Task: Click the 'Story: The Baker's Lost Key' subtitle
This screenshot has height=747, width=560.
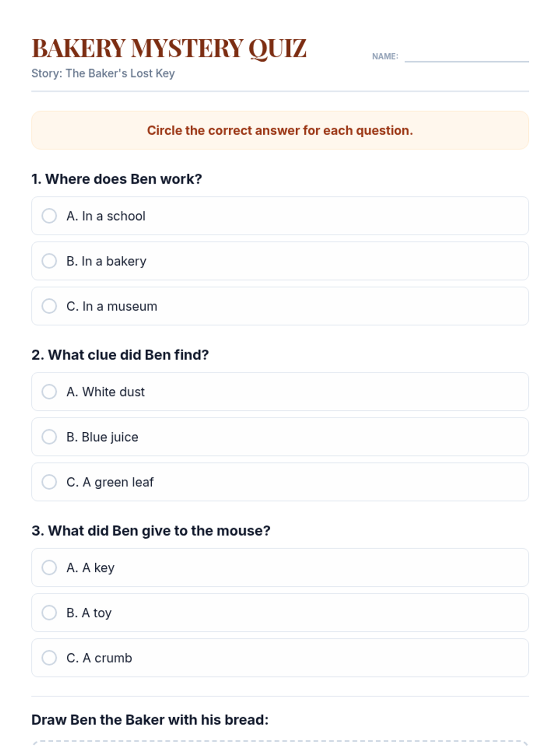Action: click(103, 73)
